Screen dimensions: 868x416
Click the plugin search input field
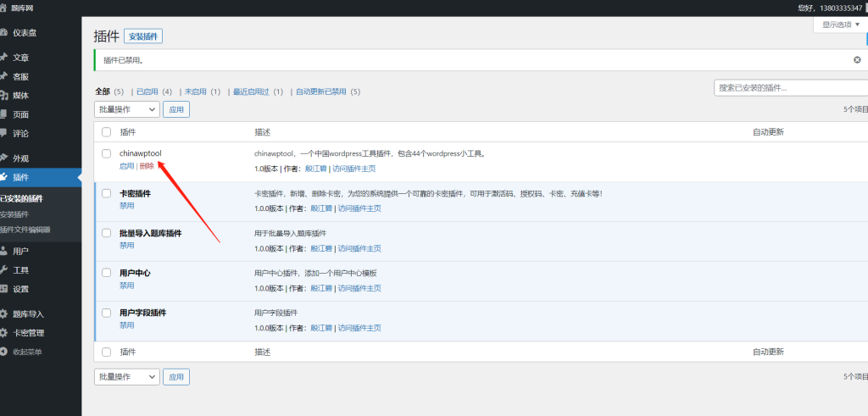pyautogui.click(x=787, y=87)
